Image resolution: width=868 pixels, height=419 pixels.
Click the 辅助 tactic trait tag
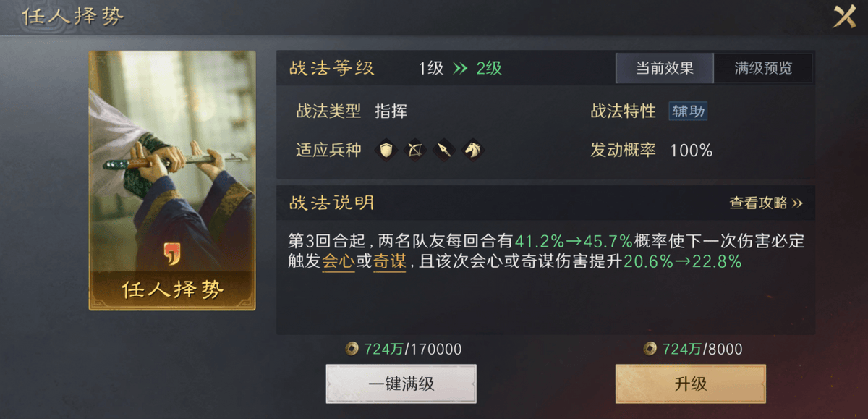(688, 111)
